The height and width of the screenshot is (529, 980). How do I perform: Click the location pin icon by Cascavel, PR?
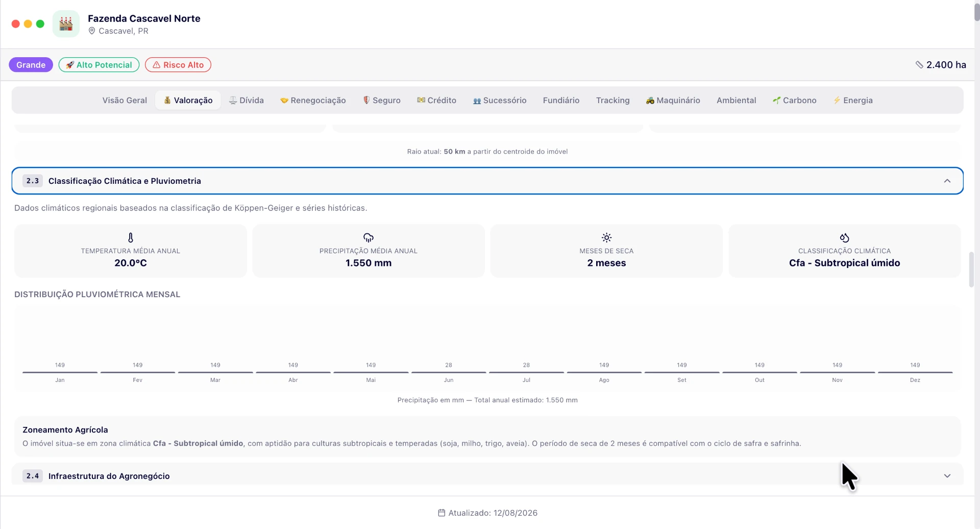tap(92, 31)
